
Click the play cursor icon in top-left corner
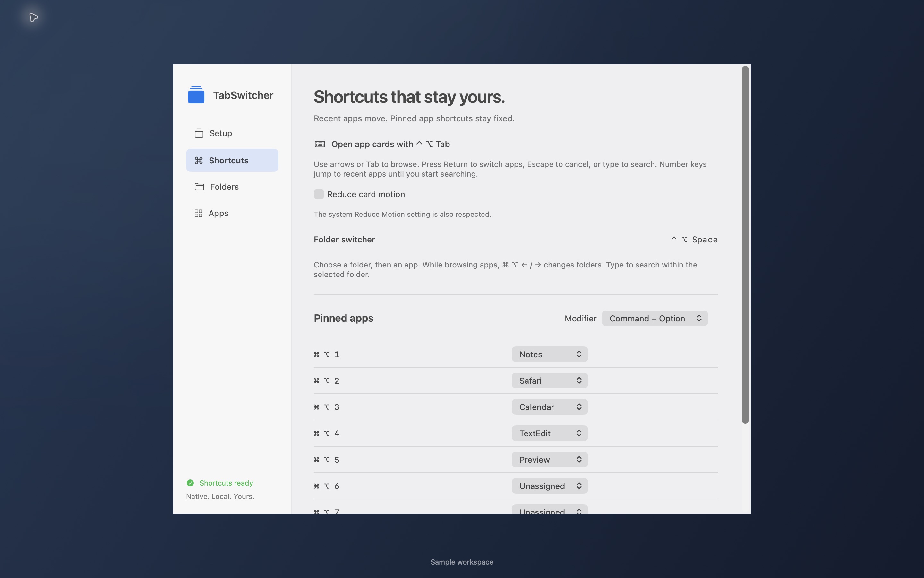[34, 18]
